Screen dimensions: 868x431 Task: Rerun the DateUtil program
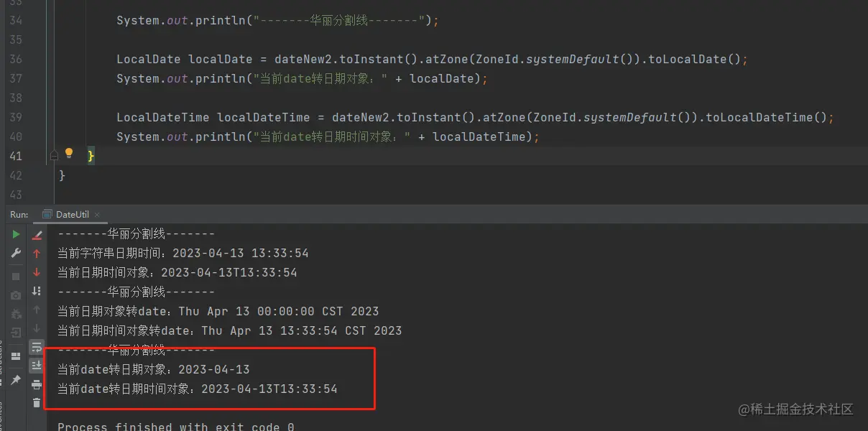tap(16, 233)
